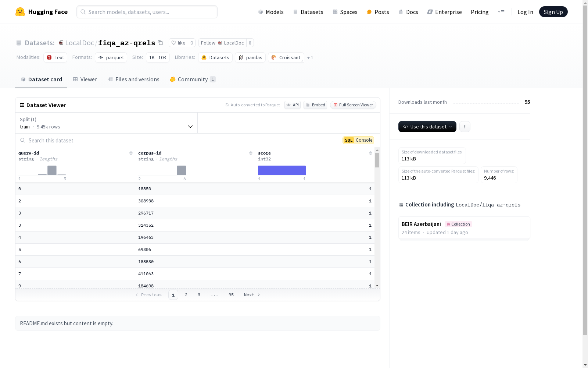Expand the +1 more libraries
The height and width of the screenshot is (368, 588).
pos(310,57)
